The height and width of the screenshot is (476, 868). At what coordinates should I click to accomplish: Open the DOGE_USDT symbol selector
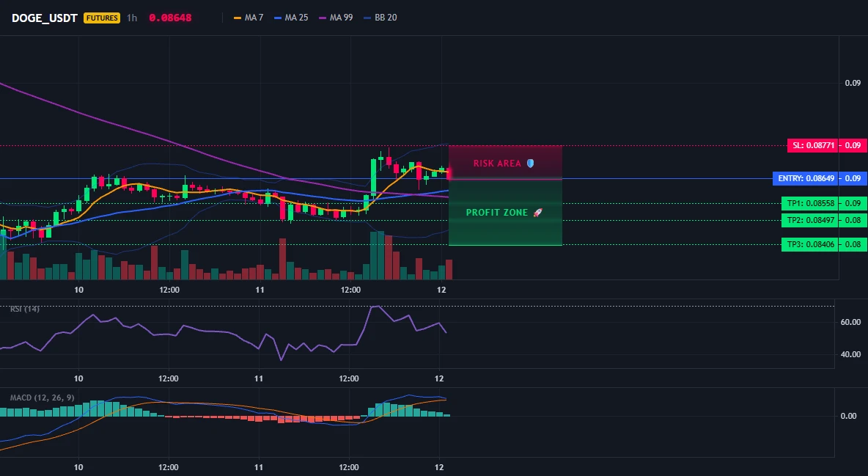44,18
